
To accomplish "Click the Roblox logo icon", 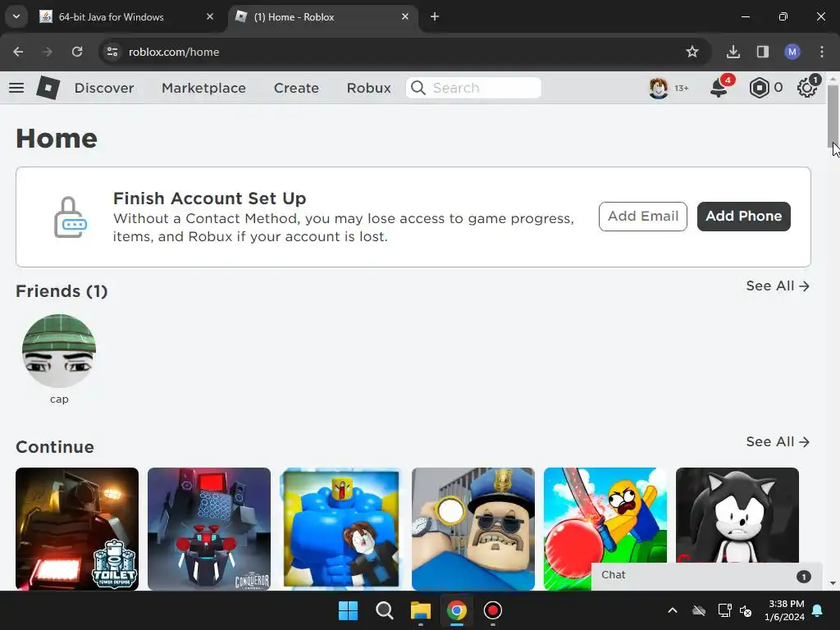I will [48, 88].
